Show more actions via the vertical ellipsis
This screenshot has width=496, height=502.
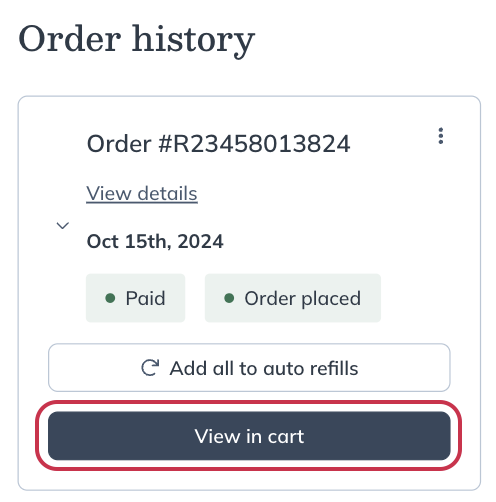pyautogui.click(x=441, y=136)
